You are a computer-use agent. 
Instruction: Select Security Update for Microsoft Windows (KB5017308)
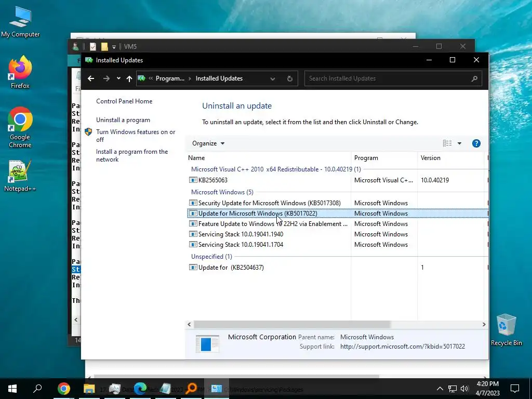pyautogui.click(x=338, y=203)
